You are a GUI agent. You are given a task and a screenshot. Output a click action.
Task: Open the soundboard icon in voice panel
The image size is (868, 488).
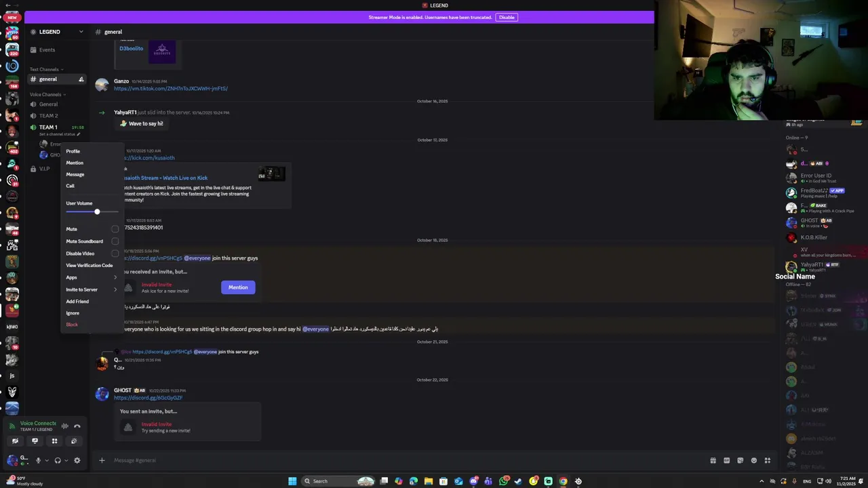tap(74, 441)
